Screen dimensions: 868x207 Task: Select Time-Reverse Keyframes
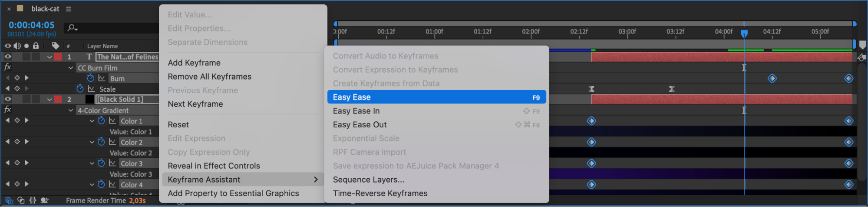380,193
